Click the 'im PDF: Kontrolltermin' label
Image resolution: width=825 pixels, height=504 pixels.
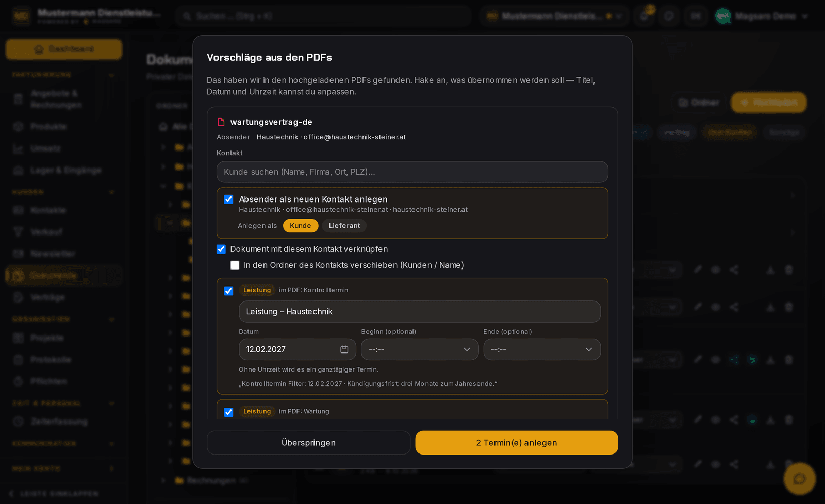click(313, 290)
